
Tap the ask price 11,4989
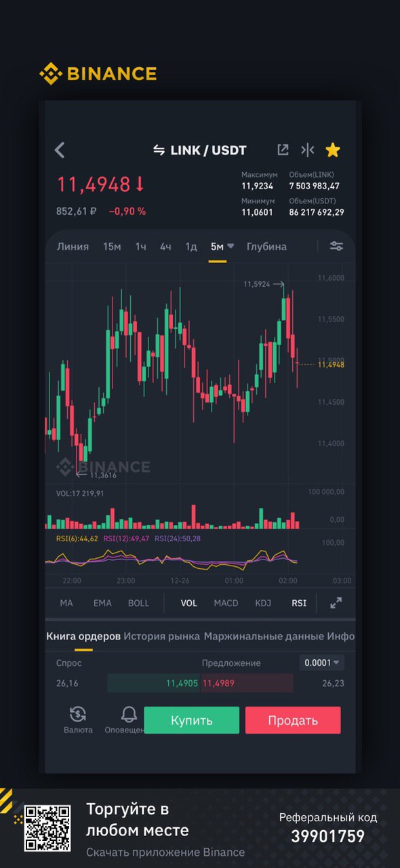pos(218,683)
